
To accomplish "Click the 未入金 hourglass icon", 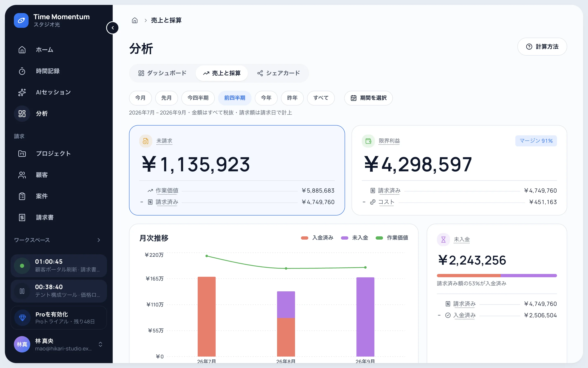I will click(x=443, y=239).
